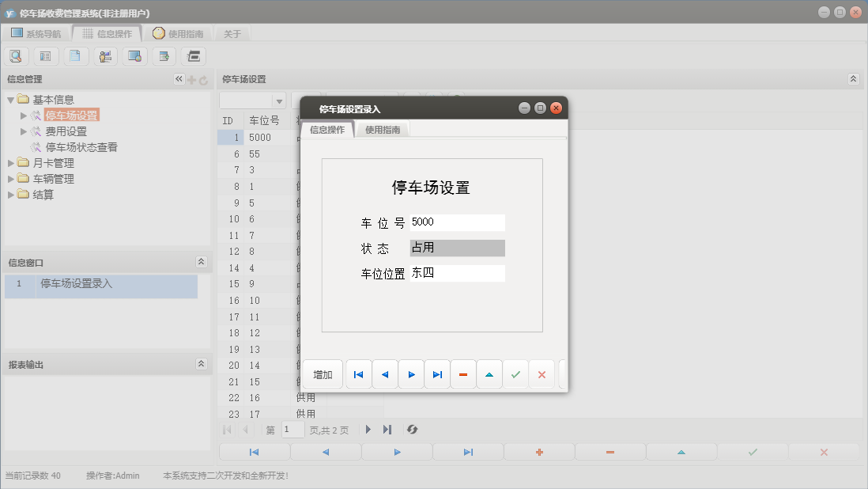Confirm the entry with the green checkmark icon
Screen dimensions: 868x489
(515, 373)
